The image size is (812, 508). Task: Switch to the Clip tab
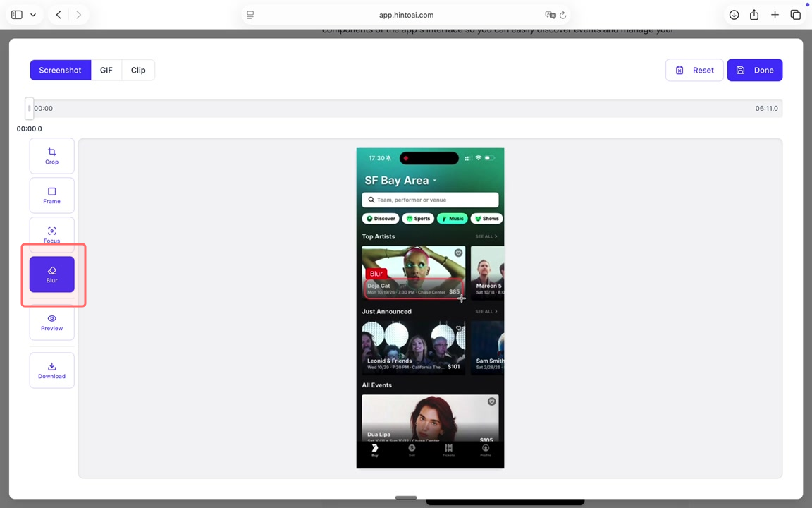[x=138, y=70]
